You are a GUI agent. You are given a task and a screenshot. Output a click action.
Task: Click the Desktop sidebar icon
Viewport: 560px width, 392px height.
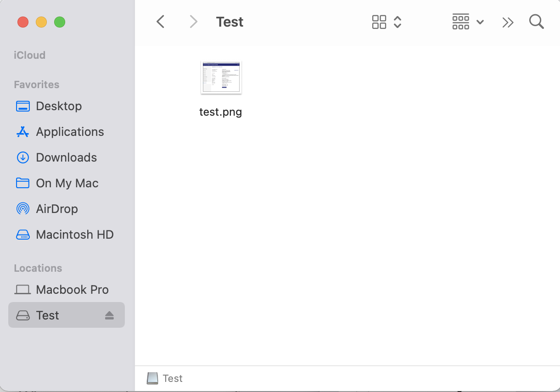22,106
